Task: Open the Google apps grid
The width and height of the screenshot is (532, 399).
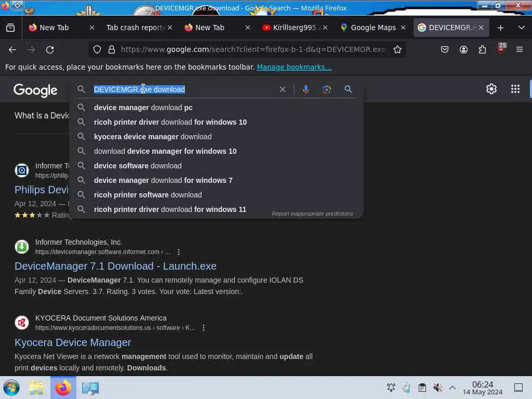Action: 515,89
